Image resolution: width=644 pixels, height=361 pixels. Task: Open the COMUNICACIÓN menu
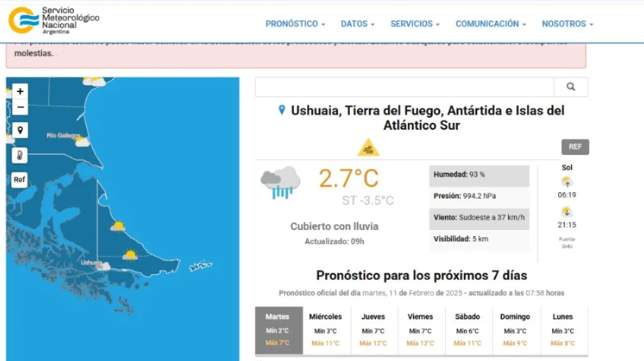point(490,24)
